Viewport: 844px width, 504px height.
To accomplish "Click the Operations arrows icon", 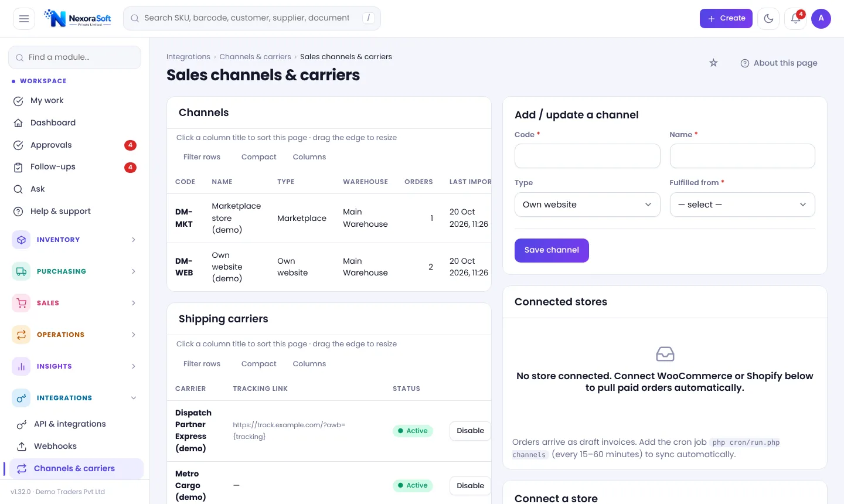I will pos(21,335).
